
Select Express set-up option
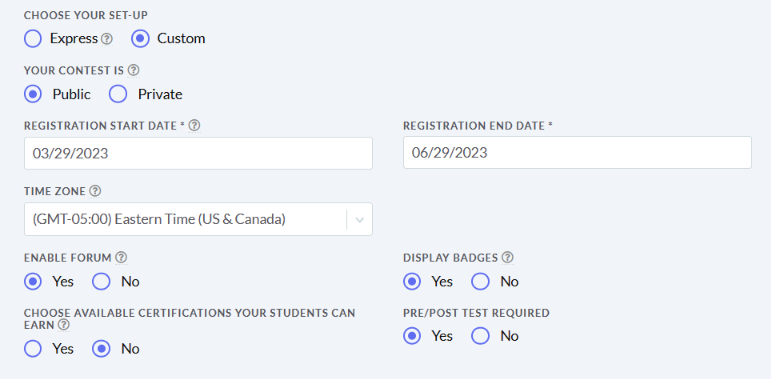pos(33,38)
